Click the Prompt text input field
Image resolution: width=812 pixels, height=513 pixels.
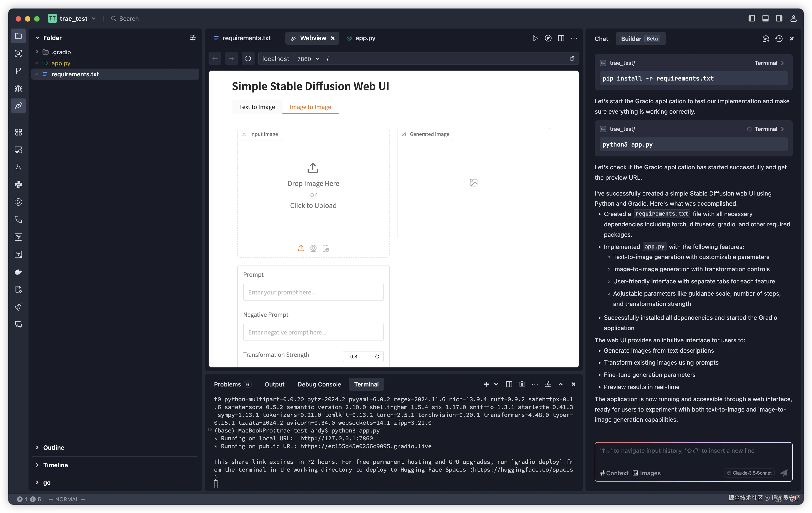pyautogui.click(x=313, y=292)
